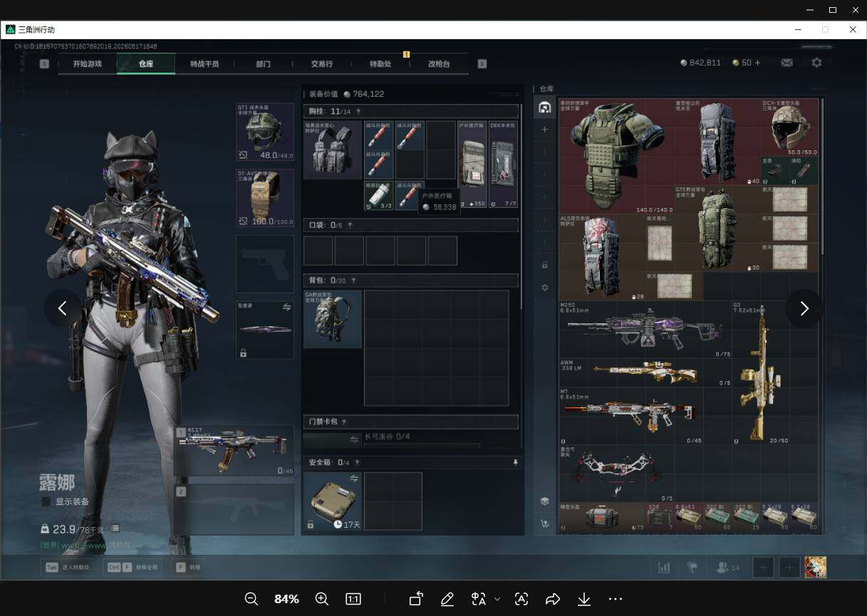Select the DT-AVS body armor slot
Image resolution: width=867 pixels, height=616 pixels.
tap(265, 198)
